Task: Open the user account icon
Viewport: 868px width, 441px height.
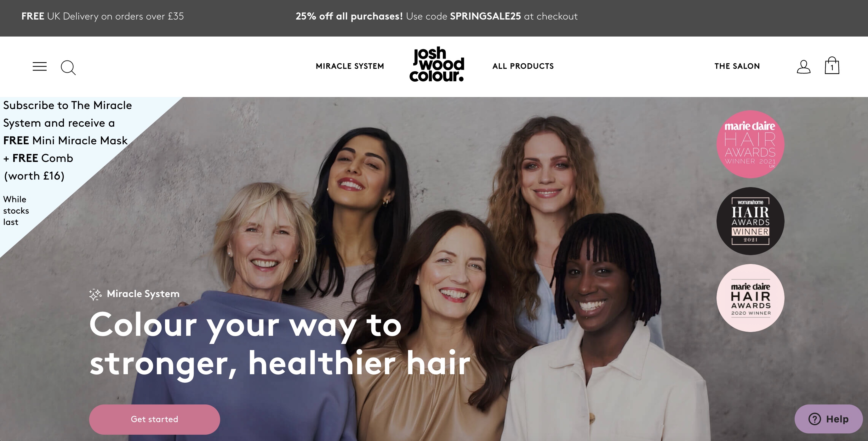Action: tap(803, 67)
